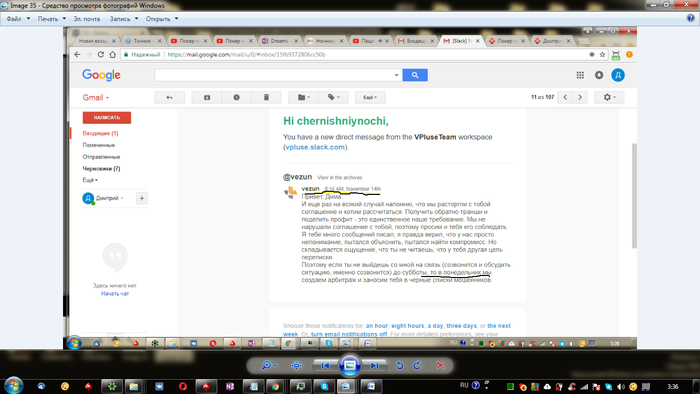The width and height of the screenshot is (700, 394).
Task: Click the 'eight hours' snooze link
Action: point(408,326)
